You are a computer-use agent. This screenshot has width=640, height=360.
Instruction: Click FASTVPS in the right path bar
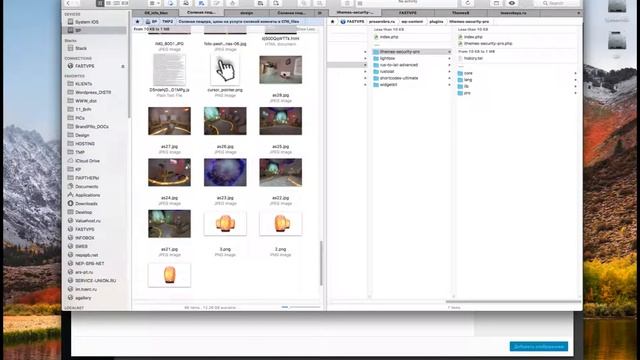click(x=352, y=21)
